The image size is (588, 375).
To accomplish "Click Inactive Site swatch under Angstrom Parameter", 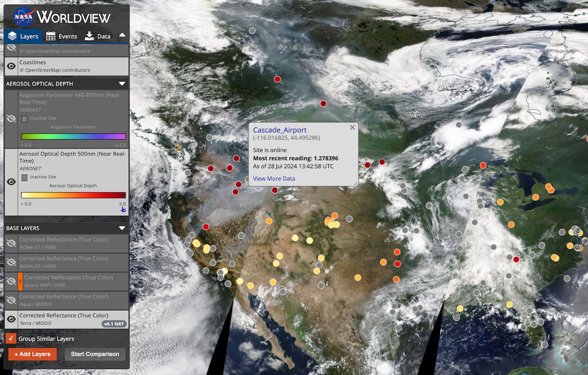I will click(24, 119).
